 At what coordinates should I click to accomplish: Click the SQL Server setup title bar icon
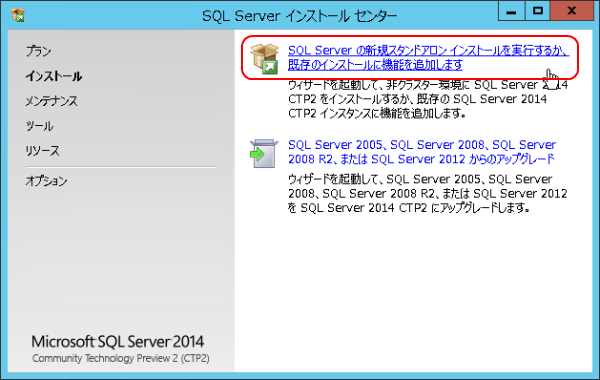(18, 15)
